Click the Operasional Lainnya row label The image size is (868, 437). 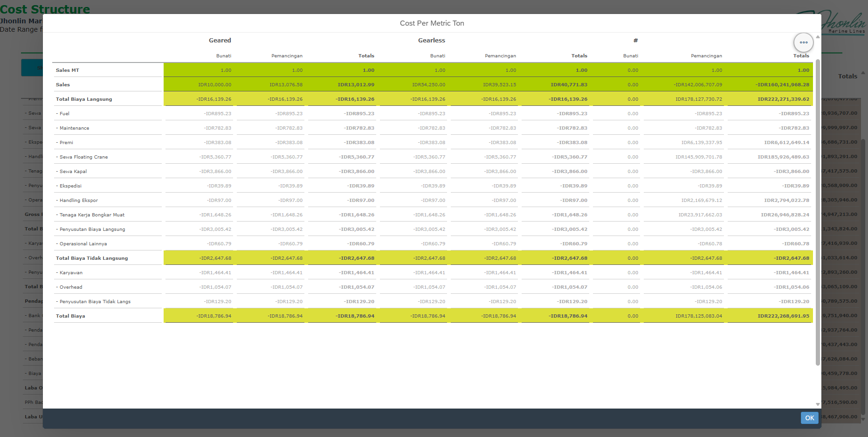pyautogui.click(x=81, y=243)
